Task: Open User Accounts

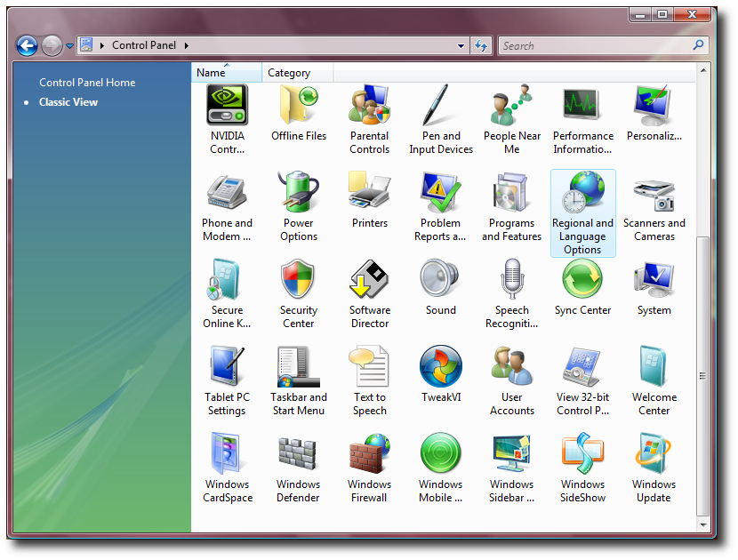Action: pos(512,380)
